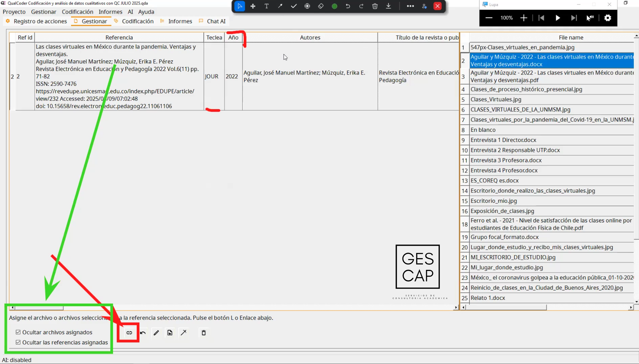
Task: Select the eraser tool in the annotation toolbar
Action: click(321, 6)
